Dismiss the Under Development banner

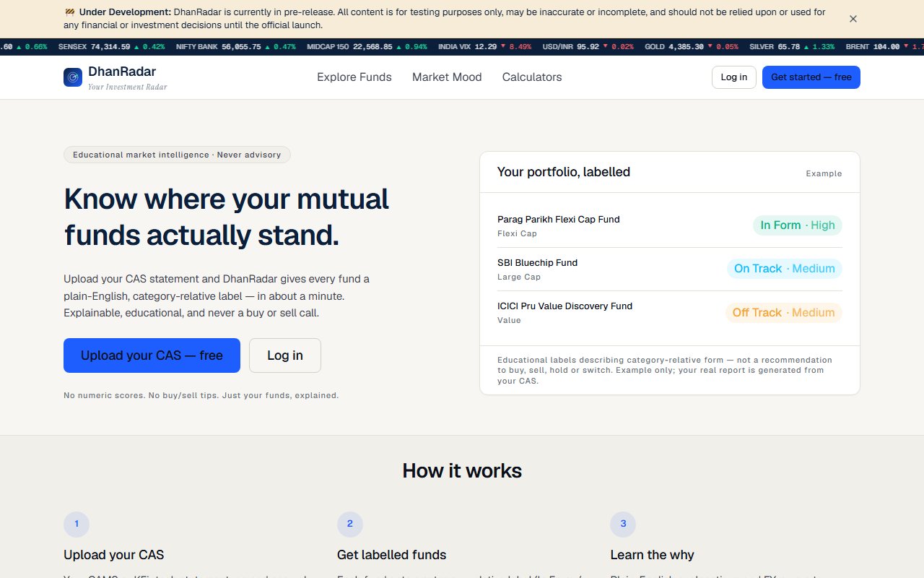[853, 19]
